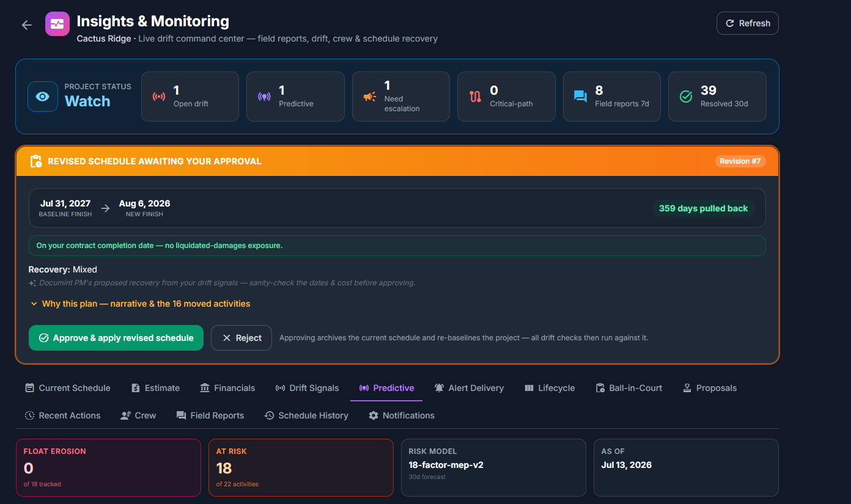Select the Predictive tab
The height and width of the screenshot is (504, 851).
pos(386,388)
